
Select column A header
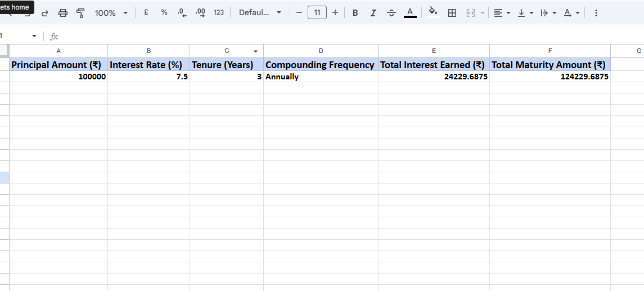(x=58, y=51)
